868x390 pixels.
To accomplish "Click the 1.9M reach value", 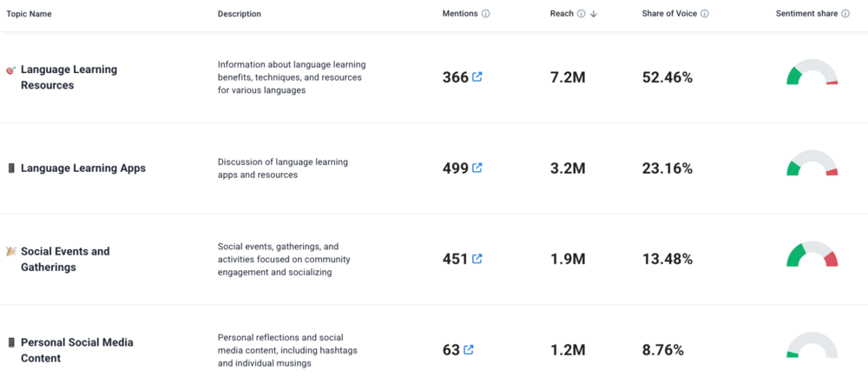I will [568, 259].
